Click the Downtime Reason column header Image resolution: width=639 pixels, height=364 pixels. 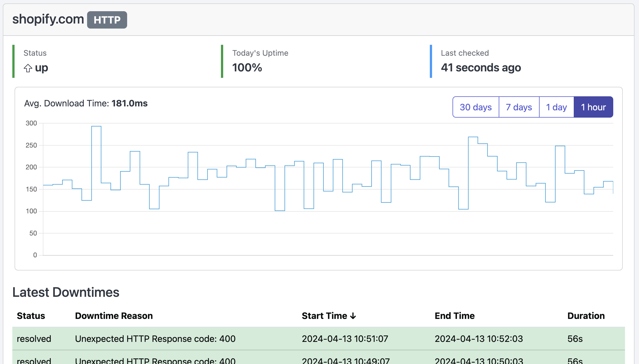coord(114,316)
